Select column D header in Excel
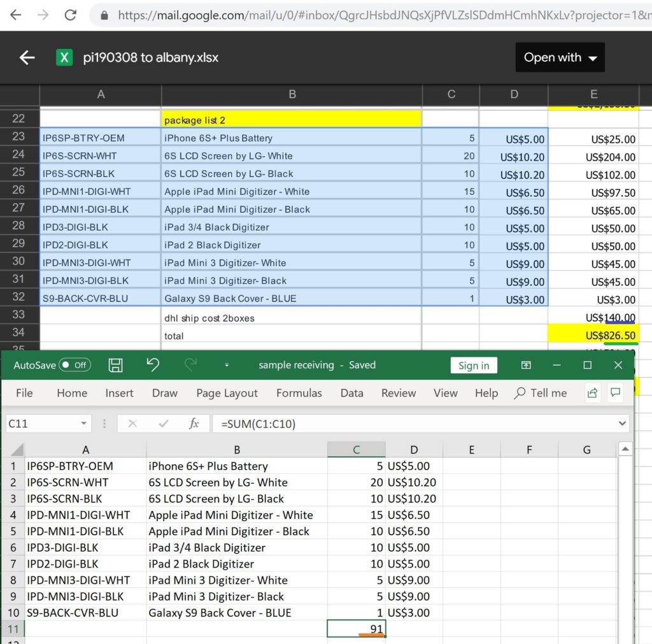Image resolution: width=652 pixels, height=644 pixels. pos(414,450)
